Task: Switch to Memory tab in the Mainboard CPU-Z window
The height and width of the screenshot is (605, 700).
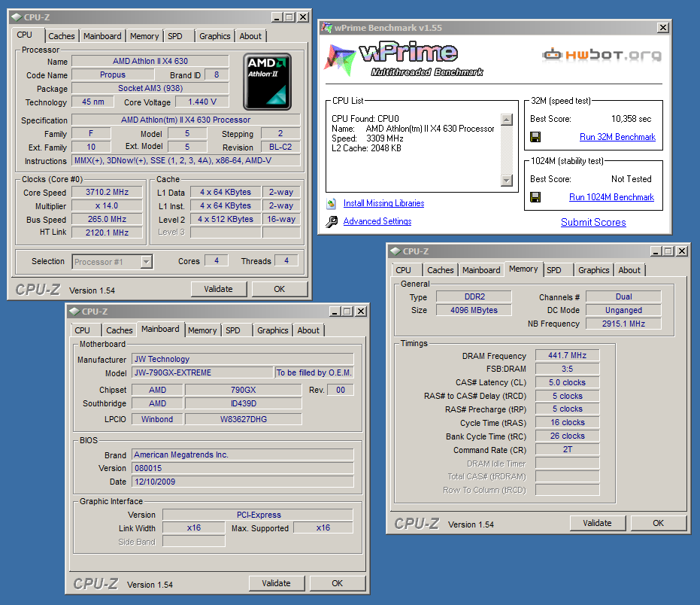Action: click(x=202, y=330)
